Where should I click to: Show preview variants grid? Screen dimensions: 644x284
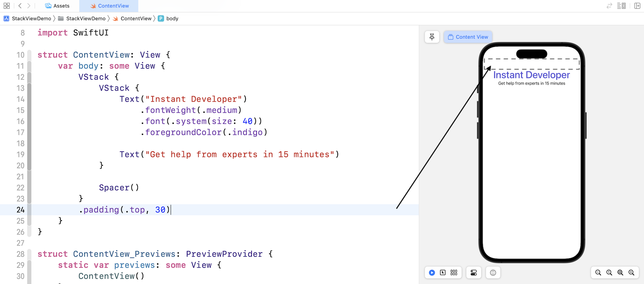(454, 273)
